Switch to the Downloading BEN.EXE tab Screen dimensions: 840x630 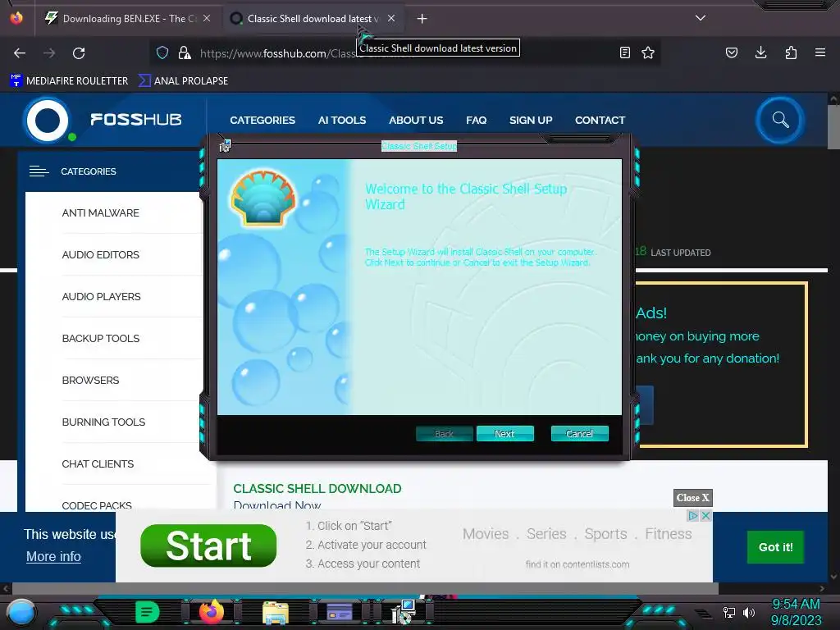pyautogui.click(x=129, y=19)
